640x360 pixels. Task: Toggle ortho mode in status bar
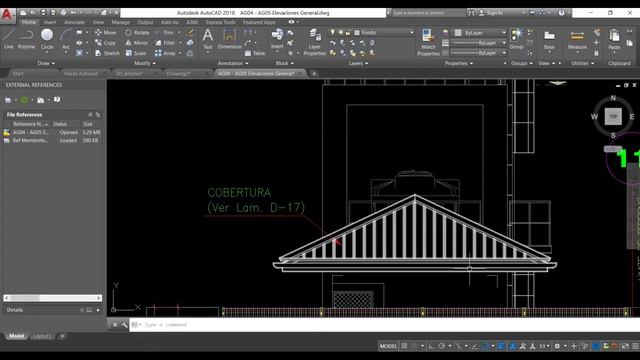(432, 346)
